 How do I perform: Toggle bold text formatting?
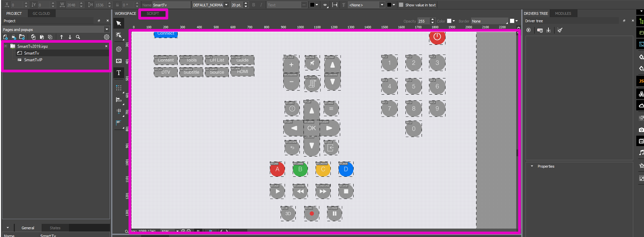click(254, 5)
